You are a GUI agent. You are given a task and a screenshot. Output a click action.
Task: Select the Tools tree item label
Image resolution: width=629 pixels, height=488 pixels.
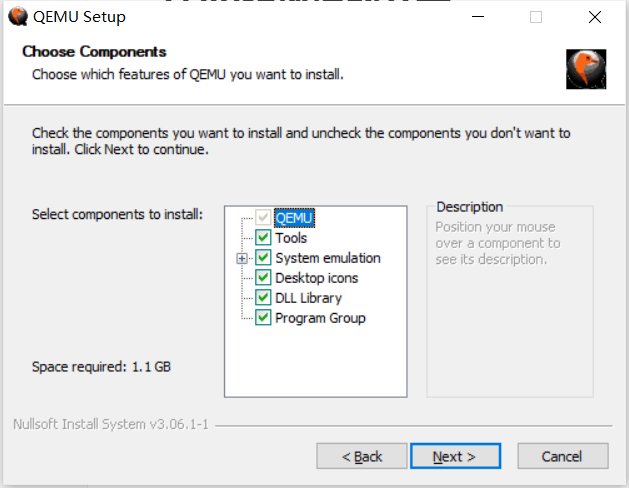(291, 238)
